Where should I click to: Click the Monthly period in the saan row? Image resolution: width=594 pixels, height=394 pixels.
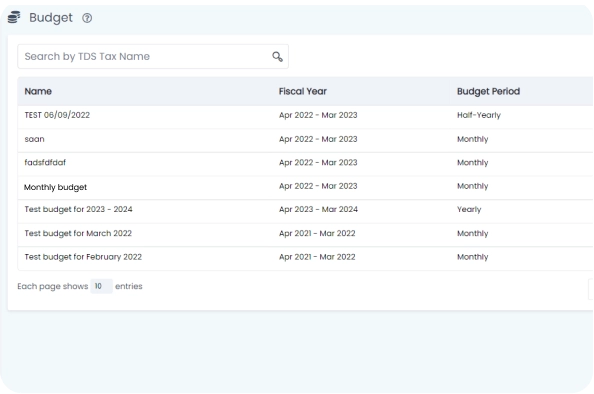pos(472,139)
